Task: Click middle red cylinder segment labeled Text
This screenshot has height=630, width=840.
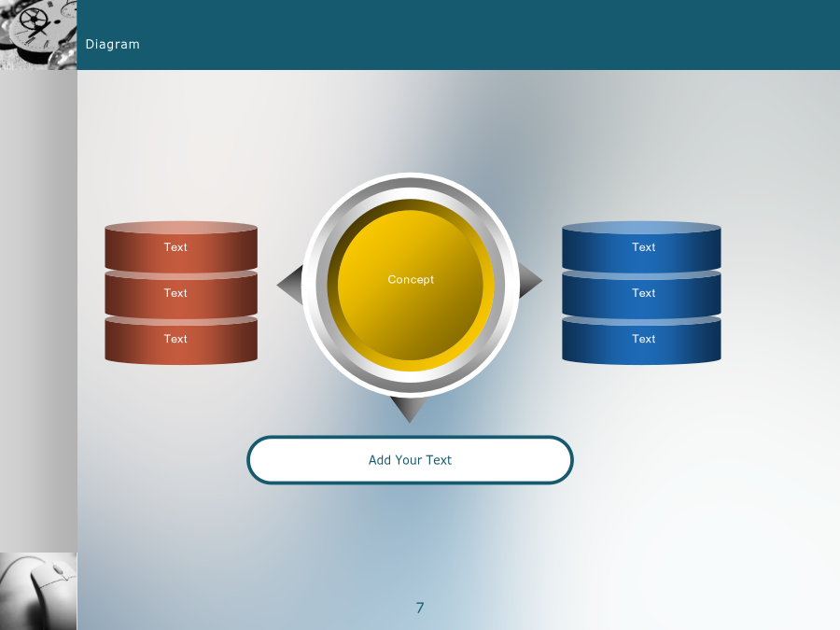Action: [181, 294]
